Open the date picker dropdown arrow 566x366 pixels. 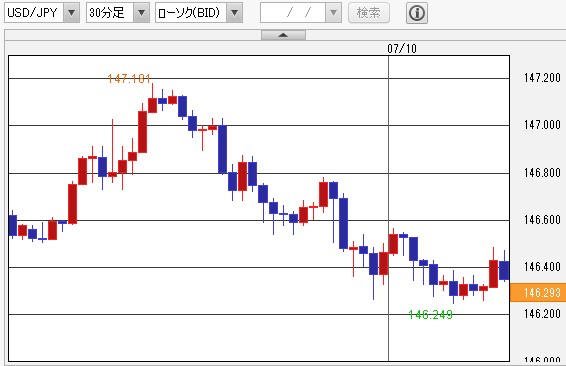(x=334, y=13)
